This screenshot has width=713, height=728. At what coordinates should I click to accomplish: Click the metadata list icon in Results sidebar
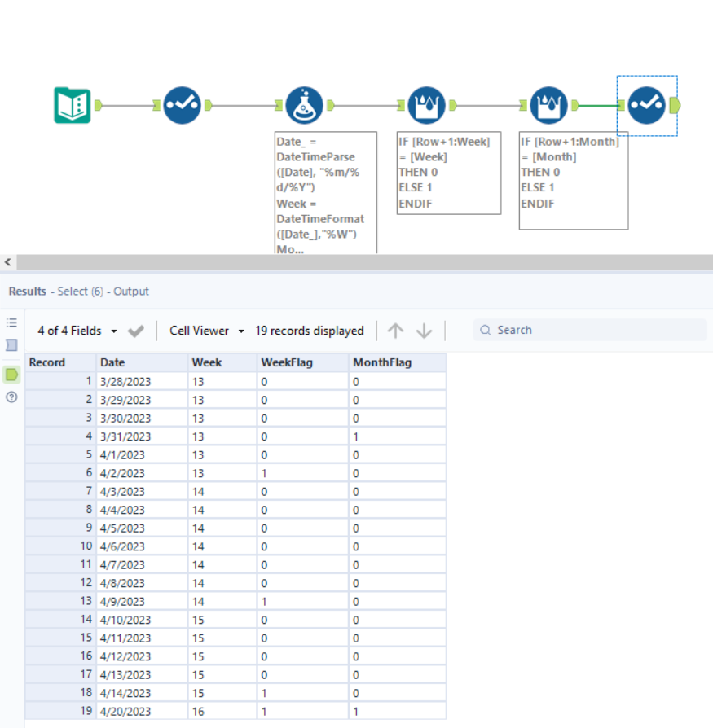11,321
